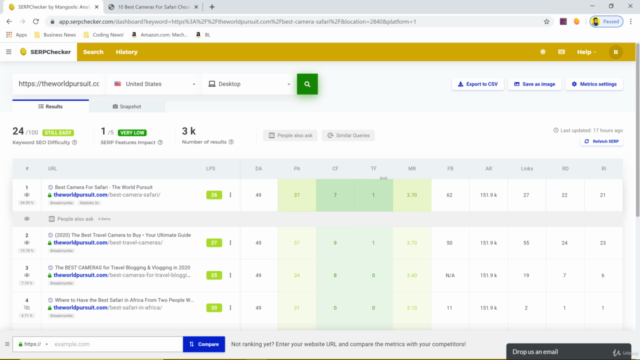Click the Chrome address bar
Image resolution: width=640 pixels, height=360 pixels.
pyautogui.click(x=298, y=22)
